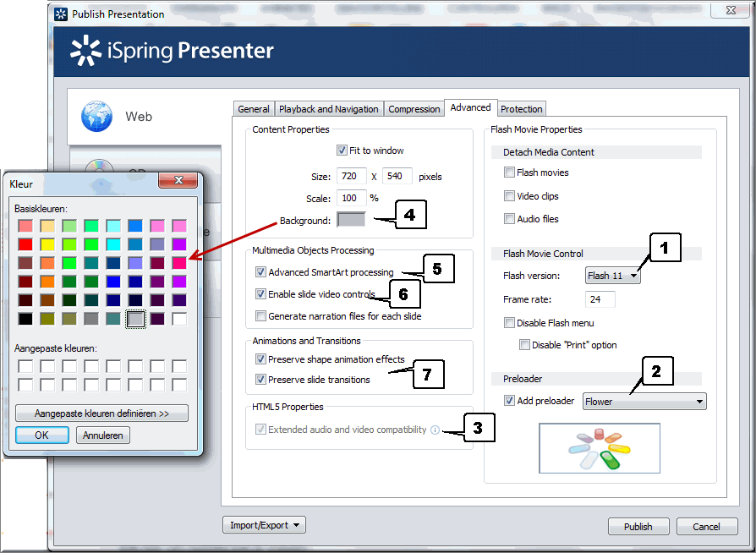
Task: Click the "Basiskleuren:" label
Action: click(41, 209)
